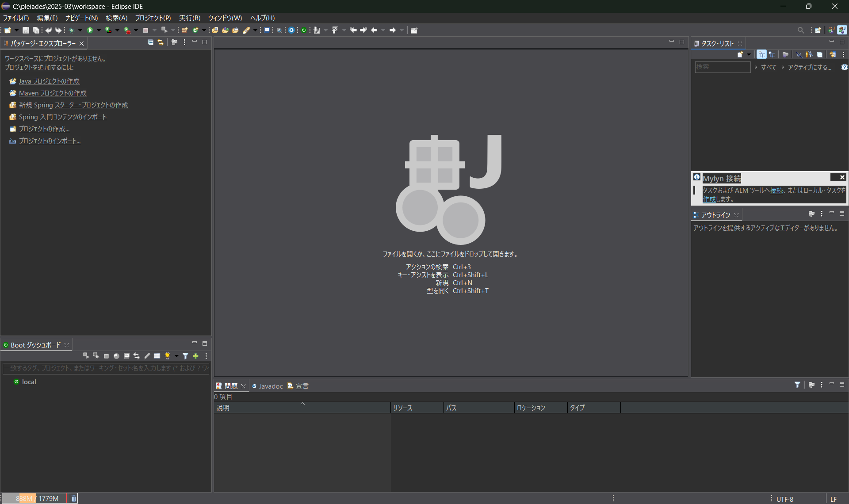Image resolution: width=849 pixels, height=504 pixels.
Task: Toggle Categorized presentation in Task List
Action: pos(761,54)
